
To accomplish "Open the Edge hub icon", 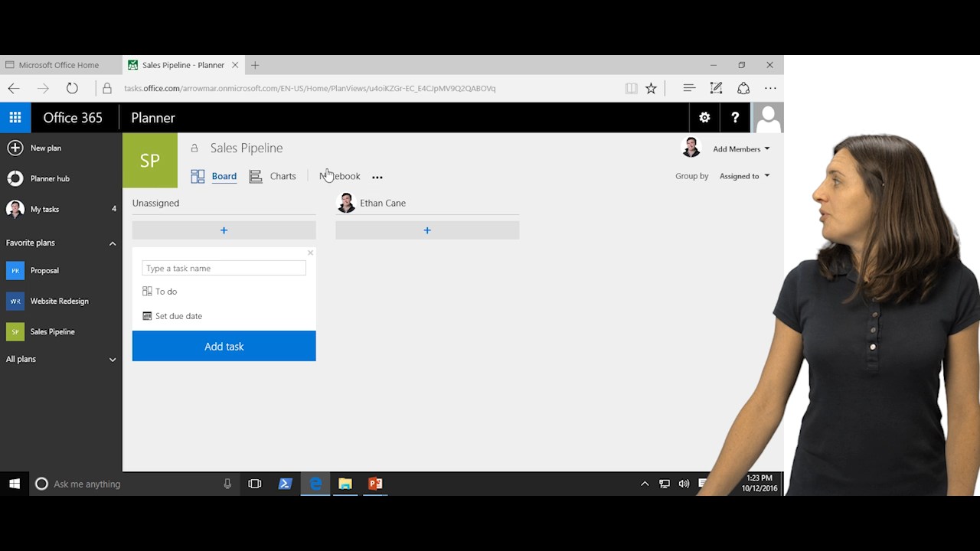I will 689,88.
